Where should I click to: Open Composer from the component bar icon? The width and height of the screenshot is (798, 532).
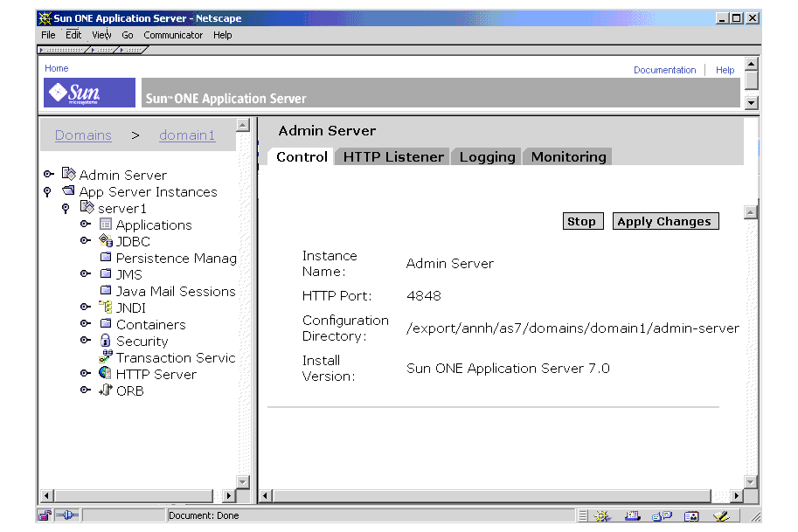coord(722,516)
